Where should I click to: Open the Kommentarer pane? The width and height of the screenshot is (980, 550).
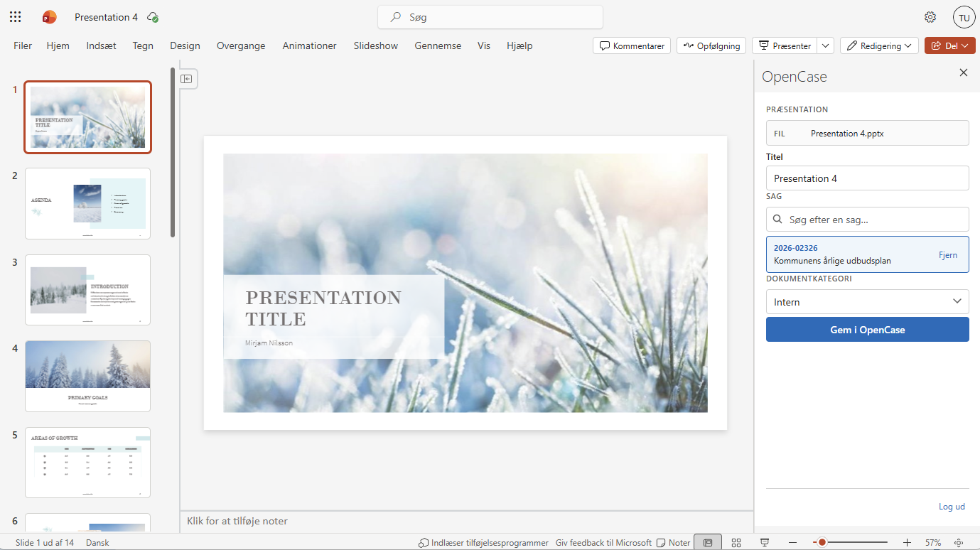pos(632,45)
